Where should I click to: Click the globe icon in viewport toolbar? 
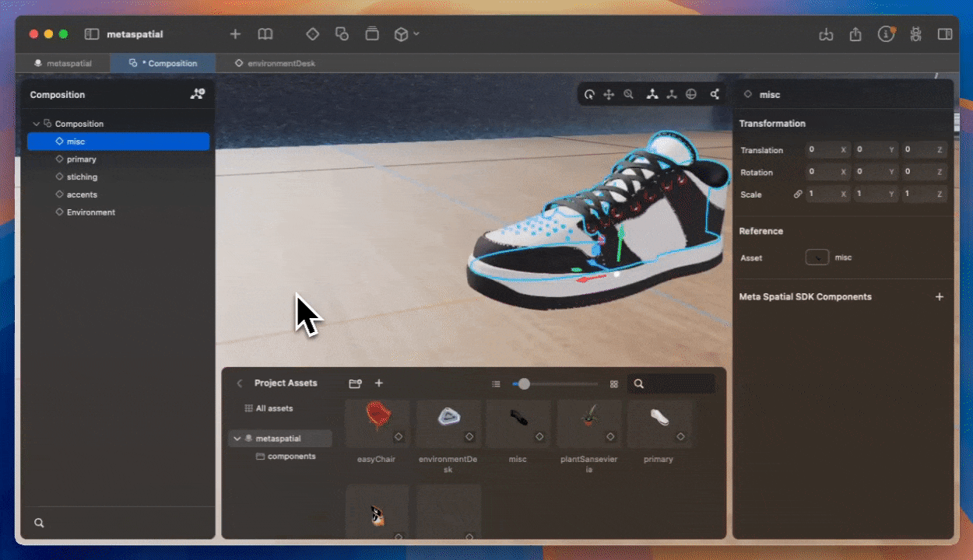click(691, 95)
